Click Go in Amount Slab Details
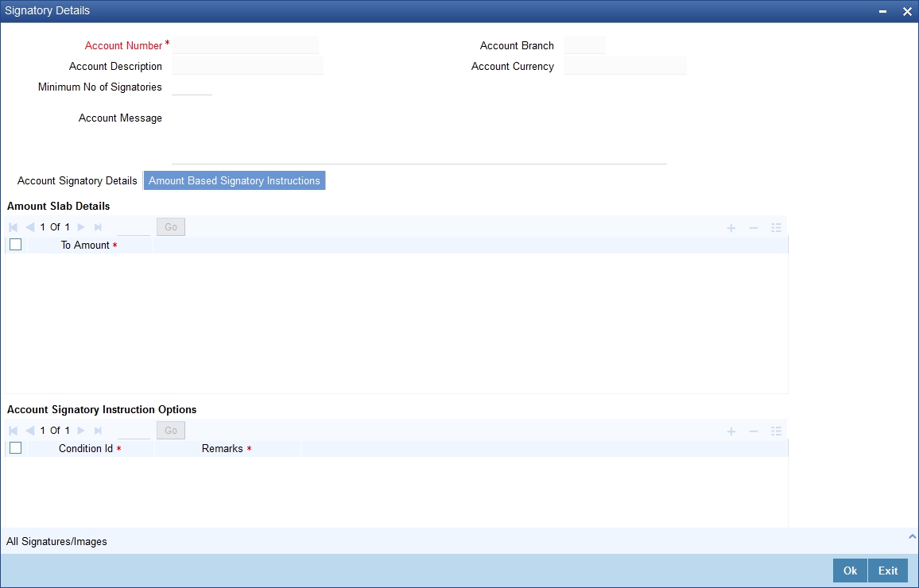Viewport: 919px width, 588px height. pyautogui.click(x=171, y=226)
